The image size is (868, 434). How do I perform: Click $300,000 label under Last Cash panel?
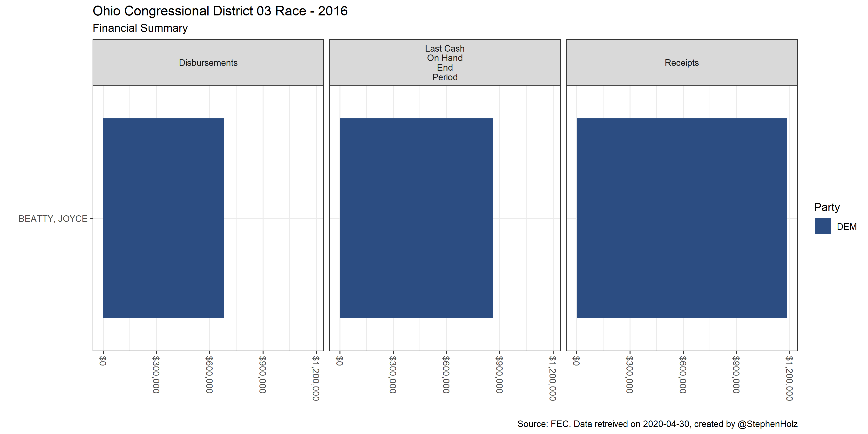coord(393,374)
